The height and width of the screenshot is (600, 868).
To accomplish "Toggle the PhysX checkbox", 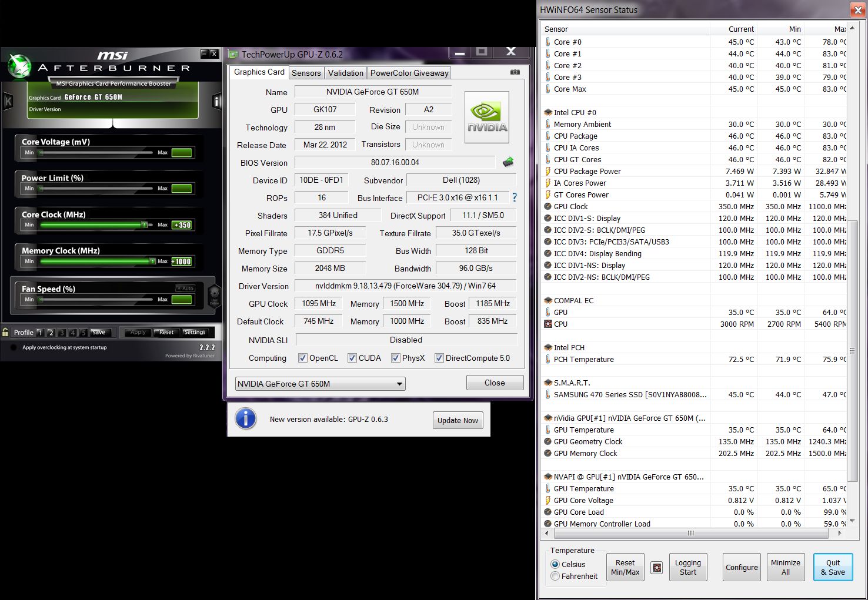I will click(x=396, y=358).
